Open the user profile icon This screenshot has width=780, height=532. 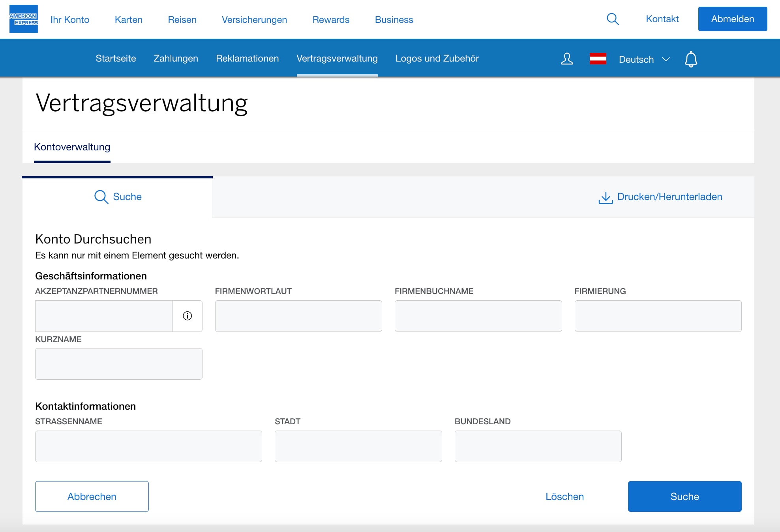567,59
